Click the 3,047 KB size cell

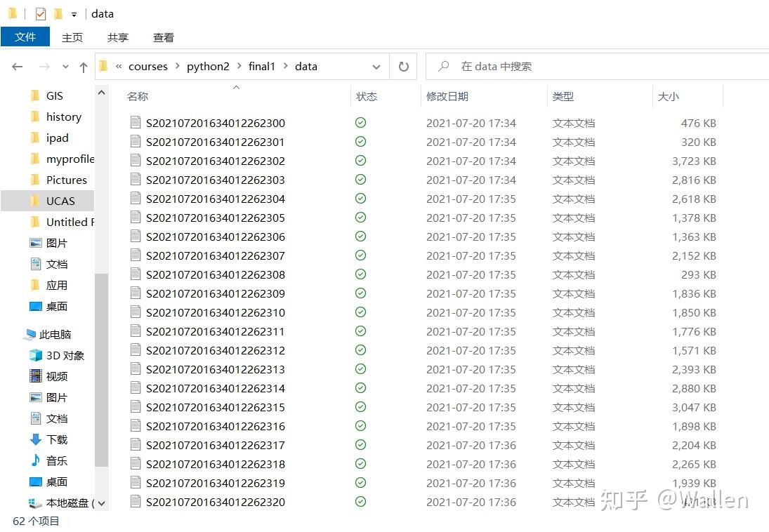[x=694, y=408]
